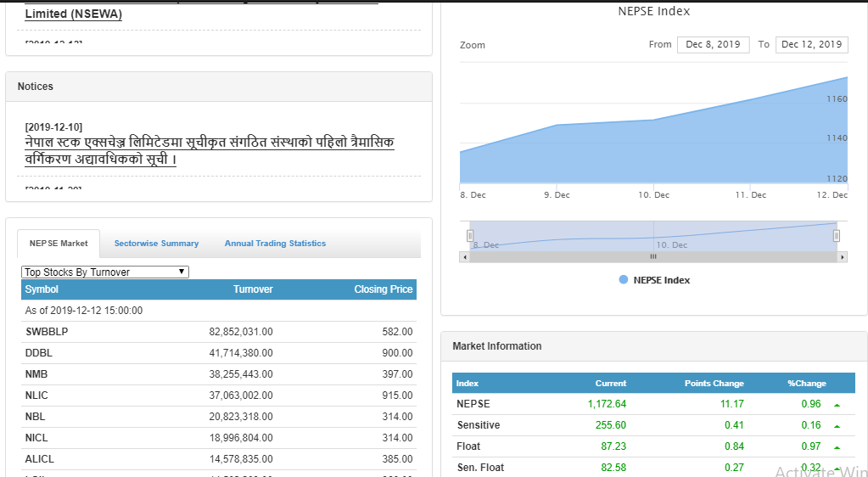Click the 10. Dec label on chart axis
The width and height of the screenshot is (868, 477).
(x=654, y=195)
